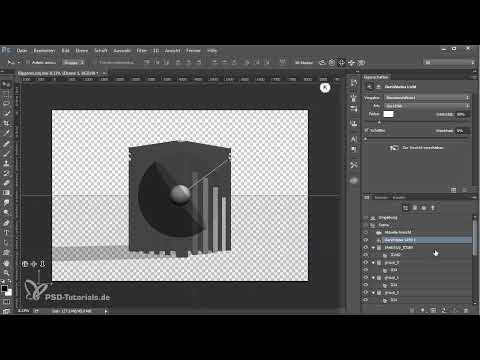480x360 pixels.
Task: Select the Path Selection tool
Action: [6, 242]
